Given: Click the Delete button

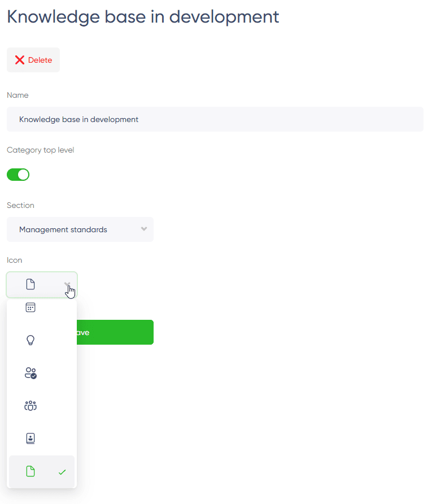Looking at the screenshot, I should click(x=33, y=60).
